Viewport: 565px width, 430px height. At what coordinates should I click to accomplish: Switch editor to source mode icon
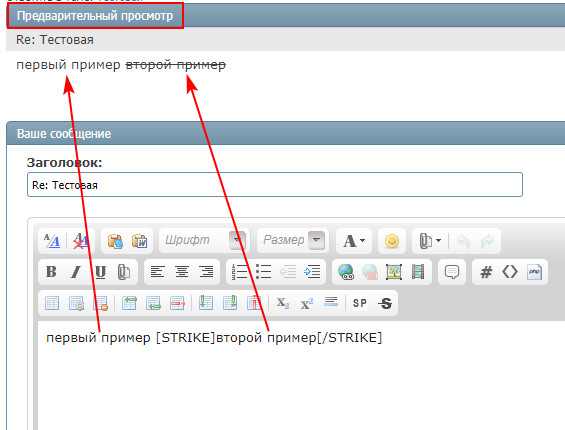(52, 241)
